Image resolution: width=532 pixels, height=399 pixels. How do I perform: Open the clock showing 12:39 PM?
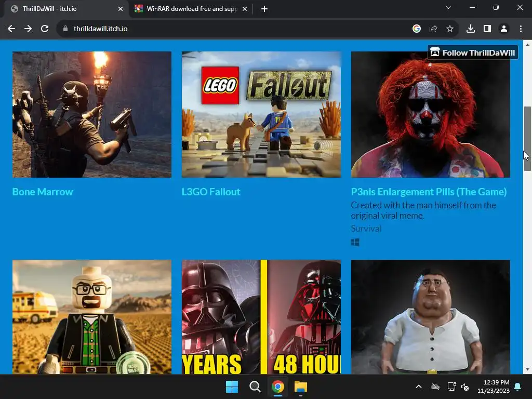coord(494,387)
